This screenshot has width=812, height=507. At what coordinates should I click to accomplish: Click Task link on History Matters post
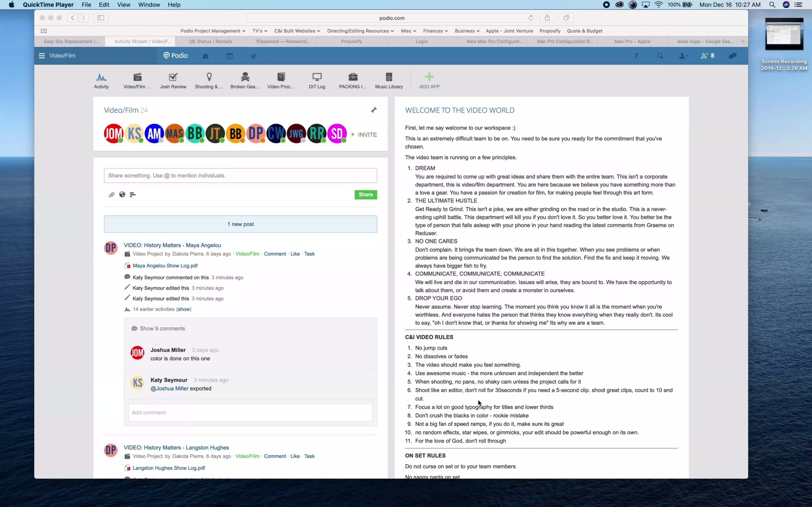(x=309, y=253)
